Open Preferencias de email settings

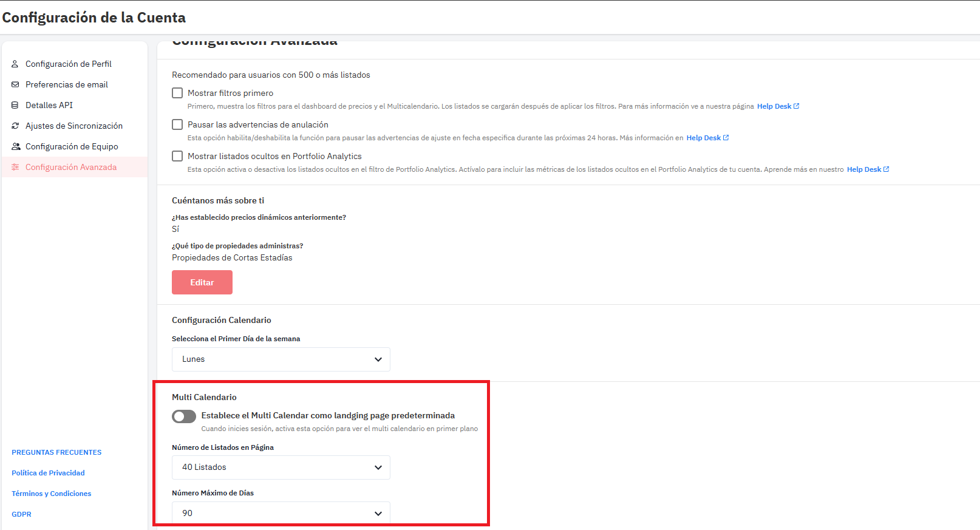[66, 84]
